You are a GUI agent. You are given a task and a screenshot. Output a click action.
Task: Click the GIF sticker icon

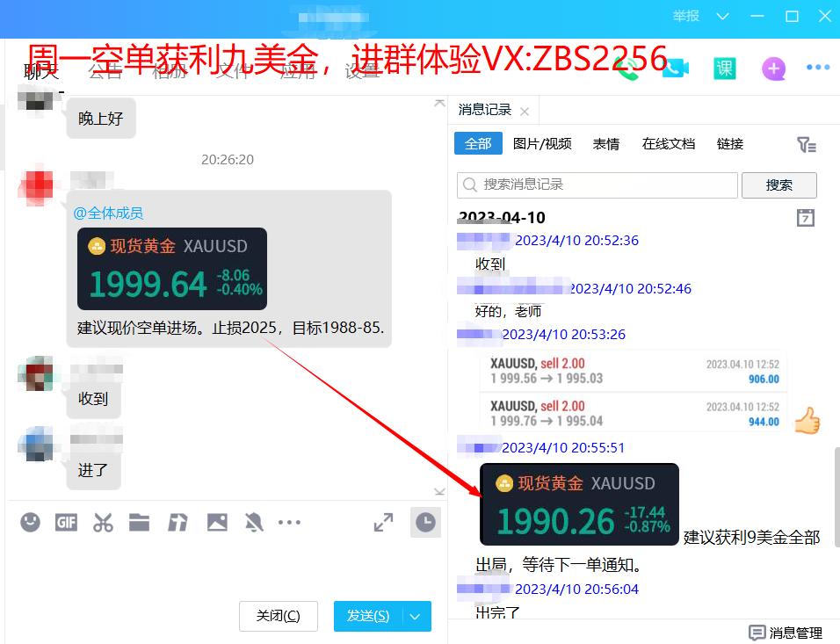tap(67, 523)
